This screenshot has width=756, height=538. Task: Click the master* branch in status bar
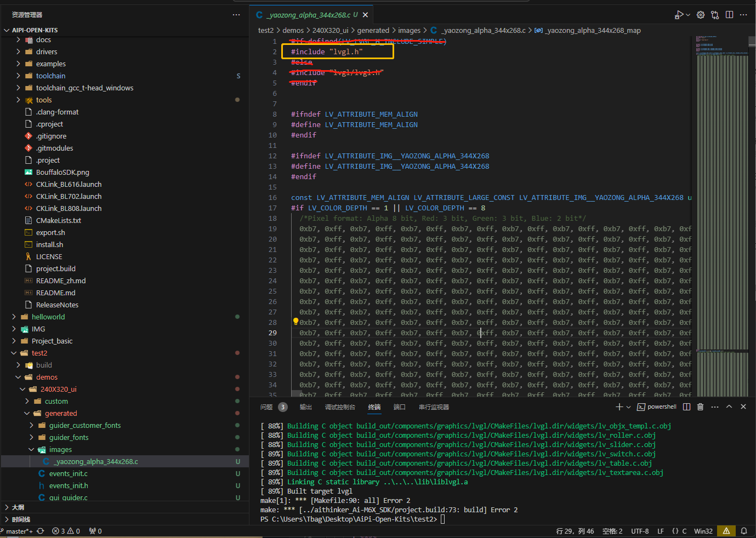pyautogui.click(x=16, y=531)
